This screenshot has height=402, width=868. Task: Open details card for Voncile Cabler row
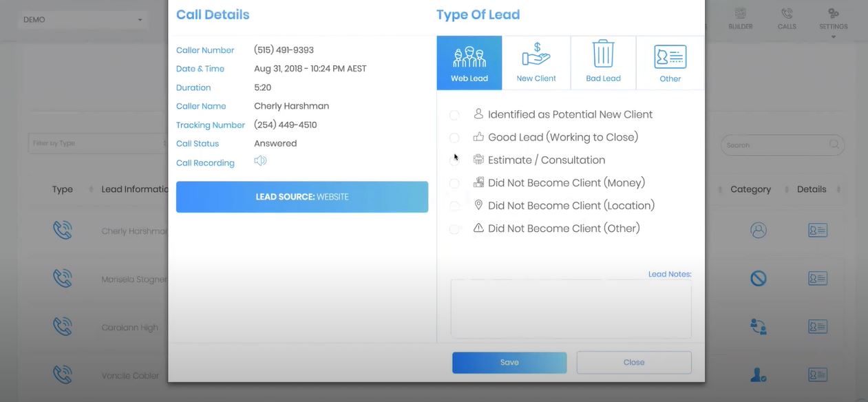pyautogui.click(x=818, y=375)
